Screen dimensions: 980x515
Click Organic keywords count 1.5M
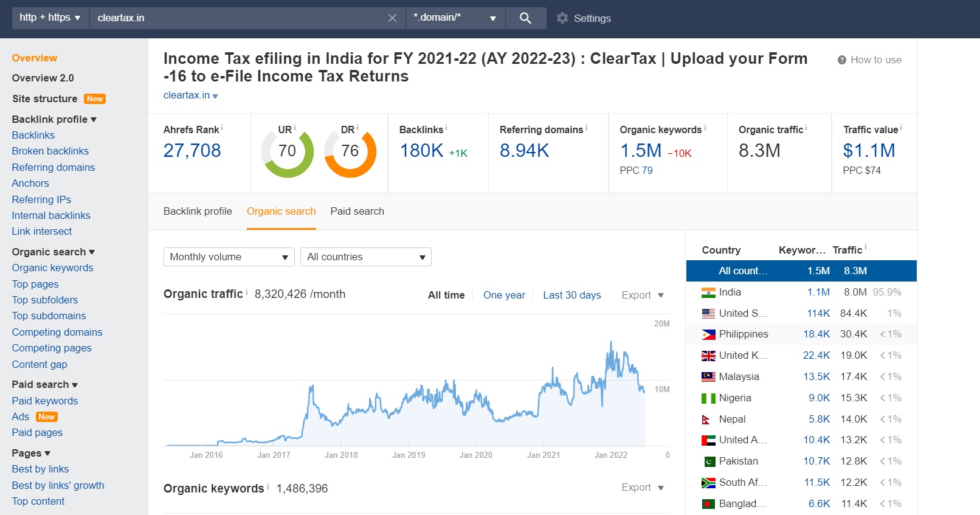click(641, 150)
